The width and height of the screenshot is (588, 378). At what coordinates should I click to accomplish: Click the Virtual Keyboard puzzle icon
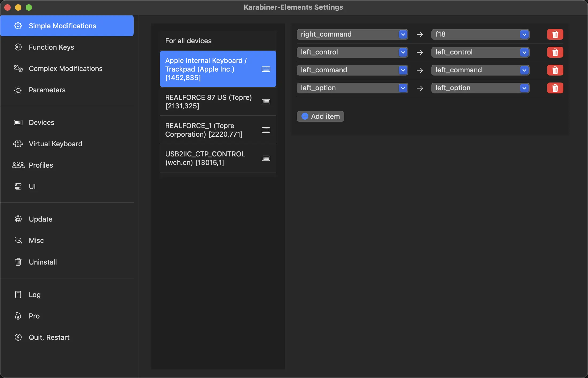click(x=18, y=144)
